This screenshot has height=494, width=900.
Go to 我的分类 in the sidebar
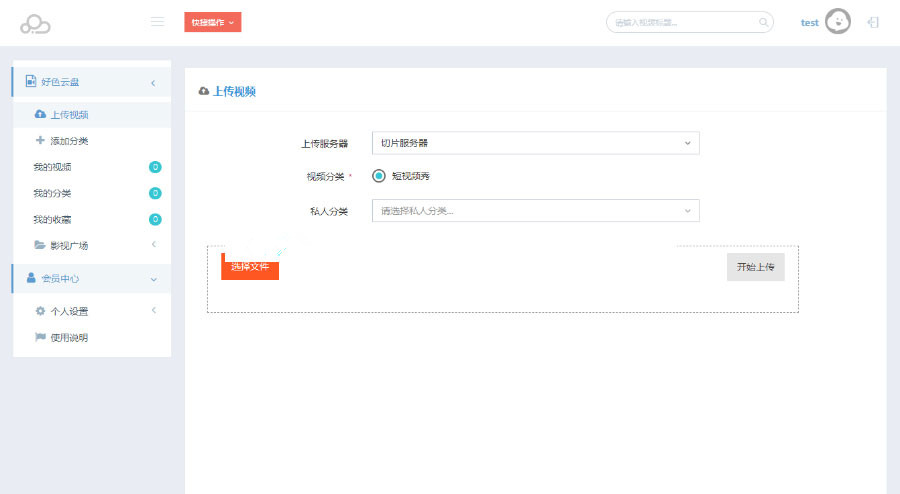point(52,193)
